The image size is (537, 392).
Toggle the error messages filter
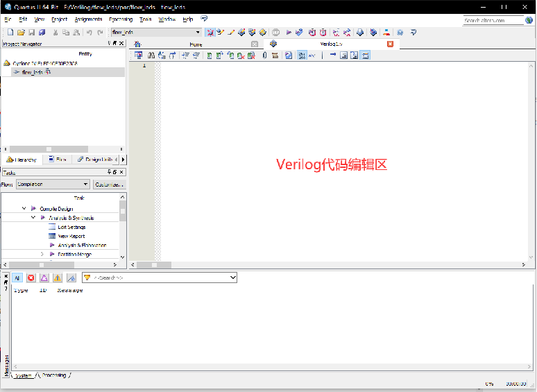pos(31,278)
